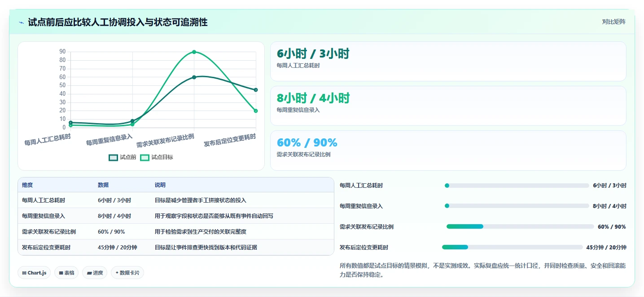Open the 8小时 / 4小时 data card value
The height and width of the screenshot is (297, 644).
pos(313,98)
